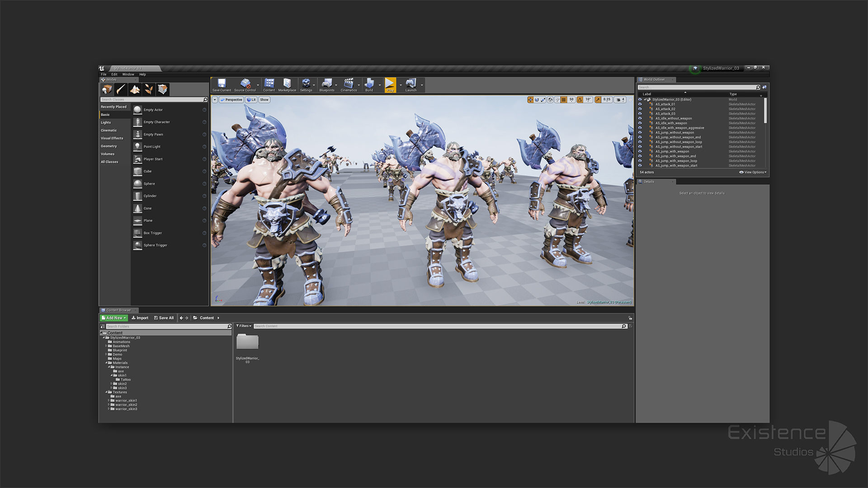Select Place mode icon in Modes panel

pos(107,89)
